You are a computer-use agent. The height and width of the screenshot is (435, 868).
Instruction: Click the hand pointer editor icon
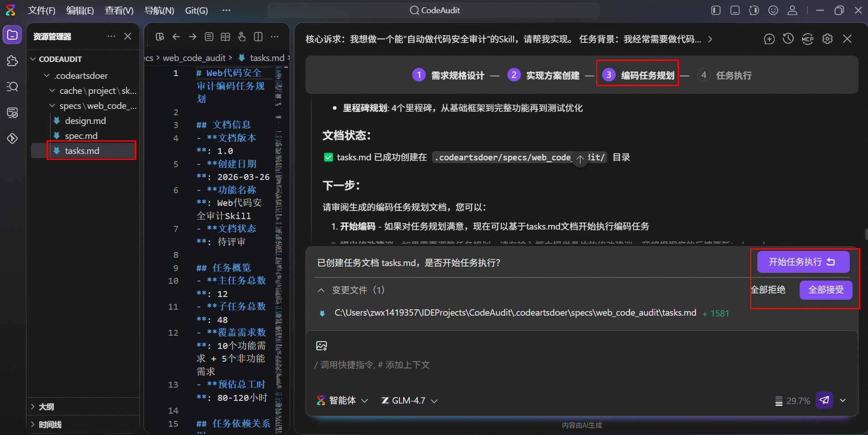(242, 37)
